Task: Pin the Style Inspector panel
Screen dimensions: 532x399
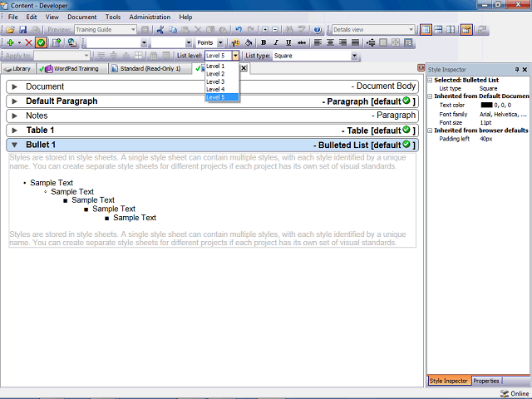Action: click(x=517, y=70)
